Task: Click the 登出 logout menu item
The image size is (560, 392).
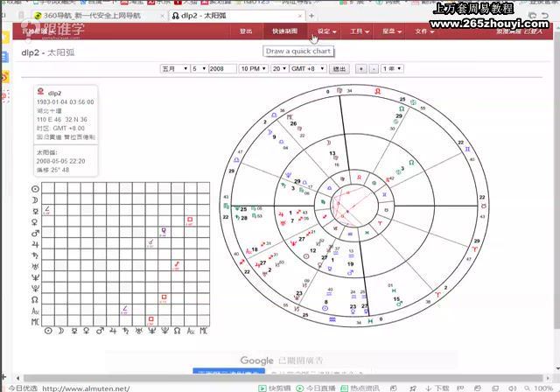Action: tap(246, 31)
